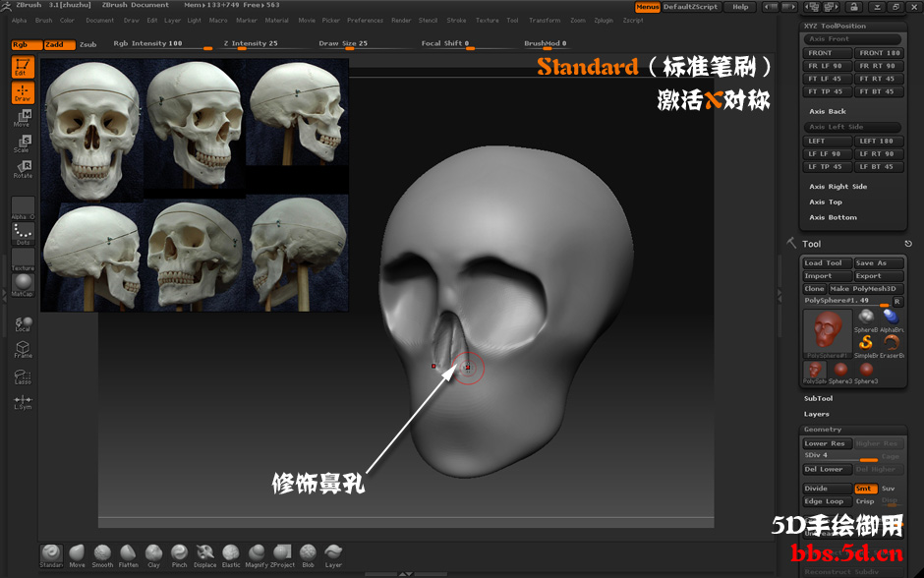Open the MatCap material picker
Screen dimensions: 924x578
click(x=23, y=285)
